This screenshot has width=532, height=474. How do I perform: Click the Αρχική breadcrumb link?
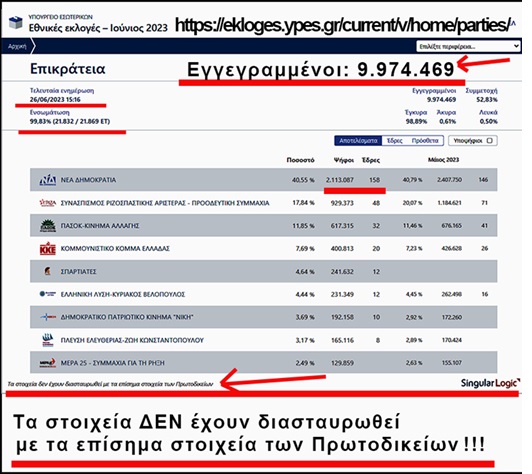(x=17, y=46)
